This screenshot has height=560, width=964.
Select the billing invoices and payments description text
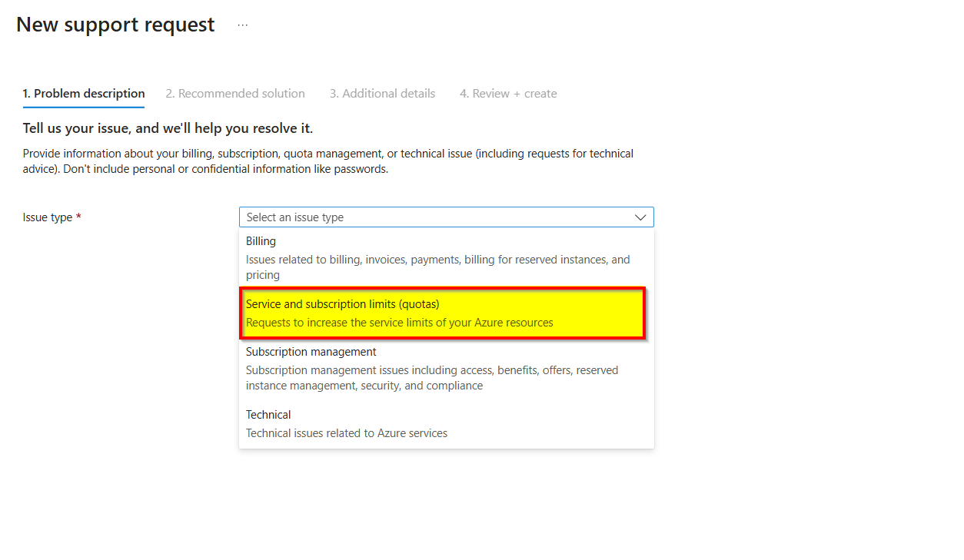[x=437, y=267]
